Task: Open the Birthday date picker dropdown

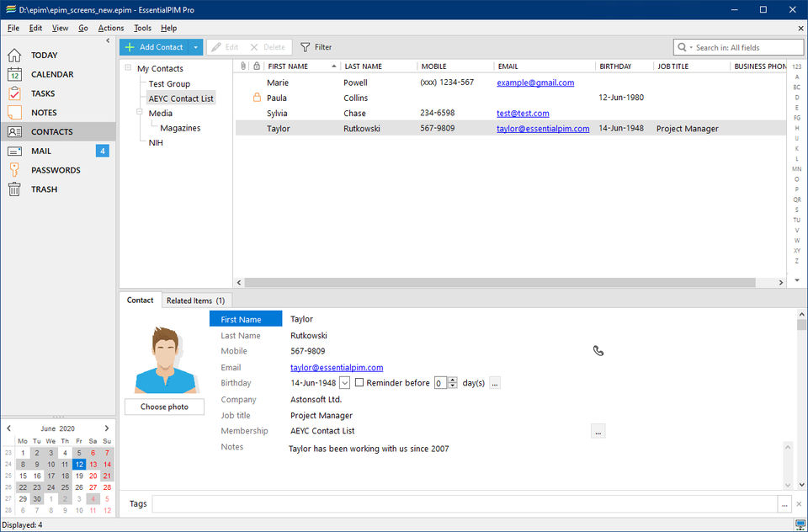Action: (345, 383)
